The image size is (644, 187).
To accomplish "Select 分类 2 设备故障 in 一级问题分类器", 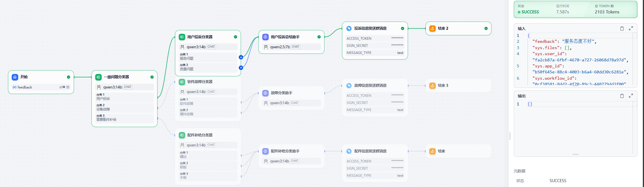I will 124,107.
